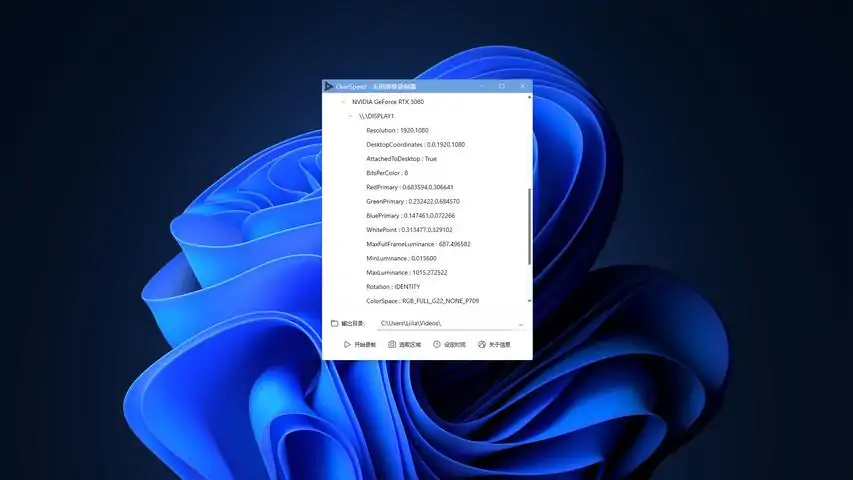Click the clock icon for timer settings

coord(436,344)
